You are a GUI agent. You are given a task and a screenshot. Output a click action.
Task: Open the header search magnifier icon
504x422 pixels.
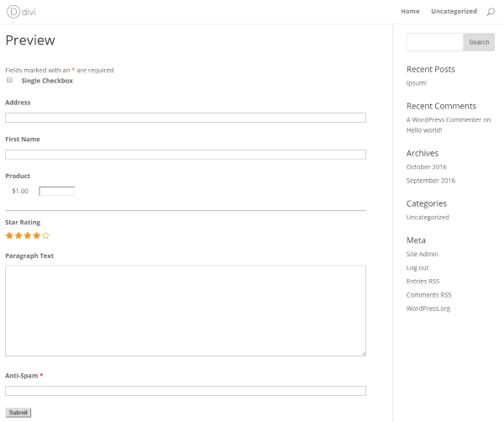point(491,12)
